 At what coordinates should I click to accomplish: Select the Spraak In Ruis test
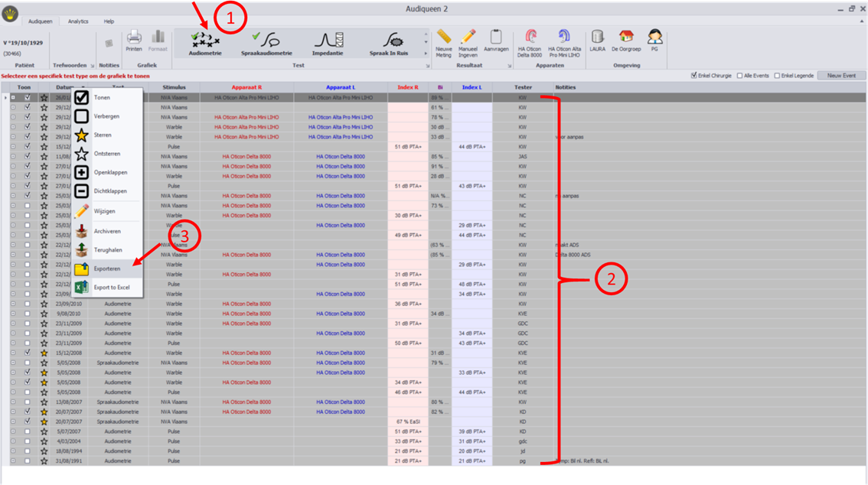pos(389,44)
